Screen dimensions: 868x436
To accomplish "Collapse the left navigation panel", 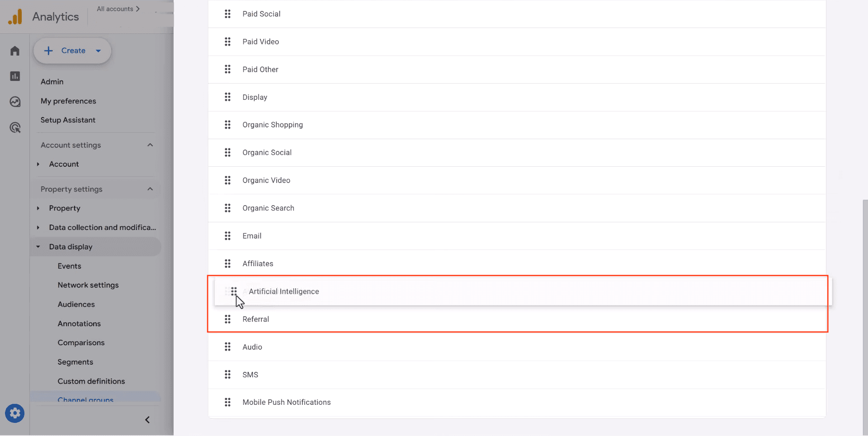I will point(146,420).
